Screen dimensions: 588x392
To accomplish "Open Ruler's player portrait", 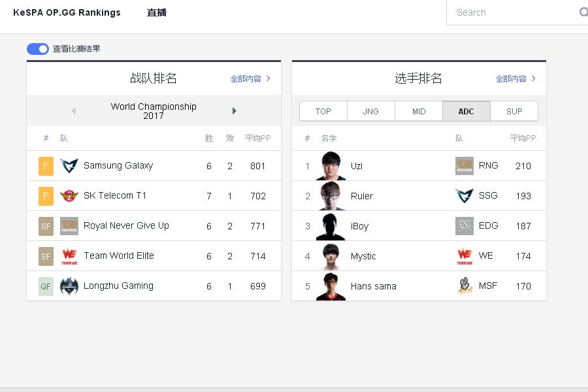I will (x=331, y=196).
